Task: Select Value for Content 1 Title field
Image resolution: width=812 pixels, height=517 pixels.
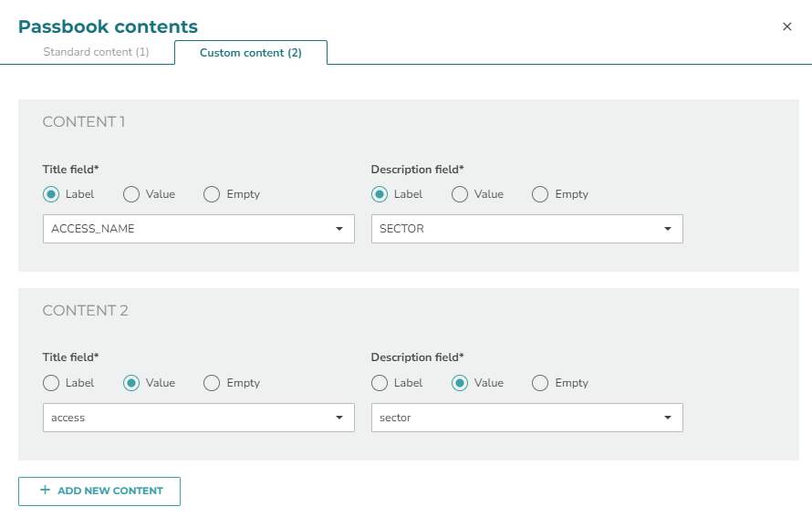Action: click(131, 194)
